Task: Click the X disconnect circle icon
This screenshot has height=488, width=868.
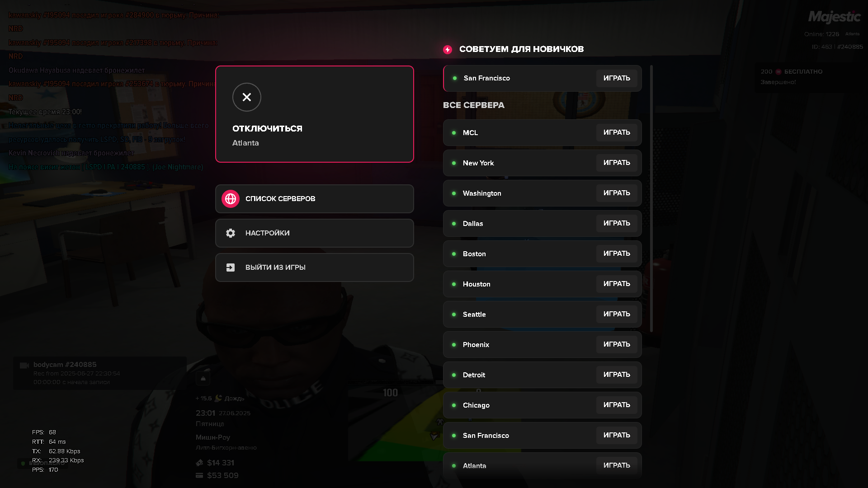Action: [247, 97]
